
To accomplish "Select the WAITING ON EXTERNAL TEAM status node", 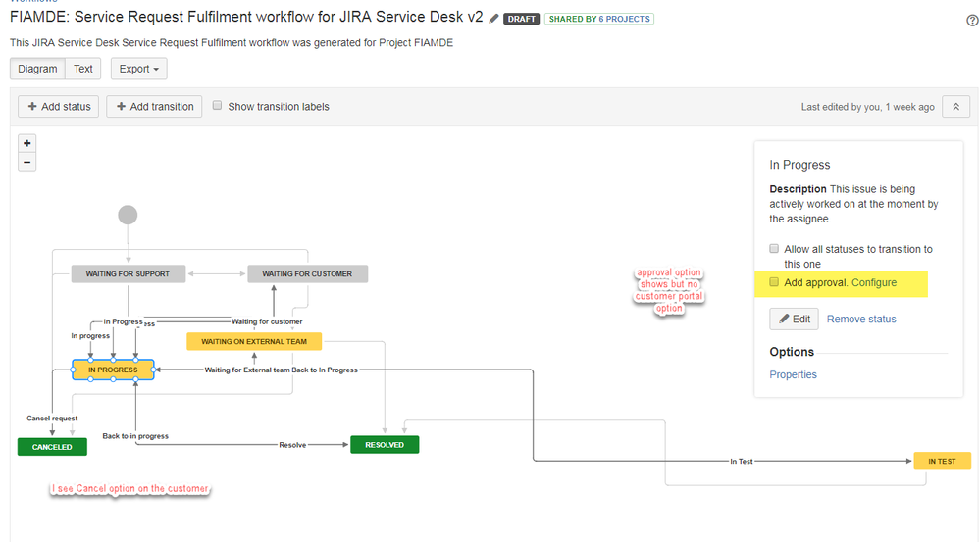I will click(254, 341).
